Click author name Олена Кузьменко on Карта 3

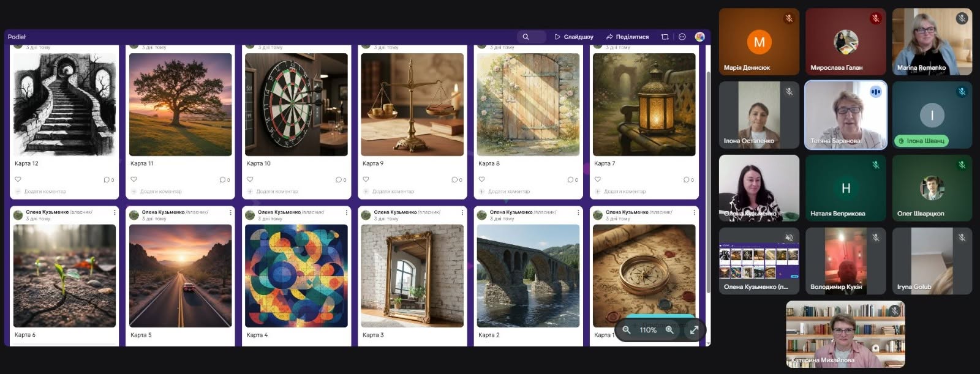(395, 212)
